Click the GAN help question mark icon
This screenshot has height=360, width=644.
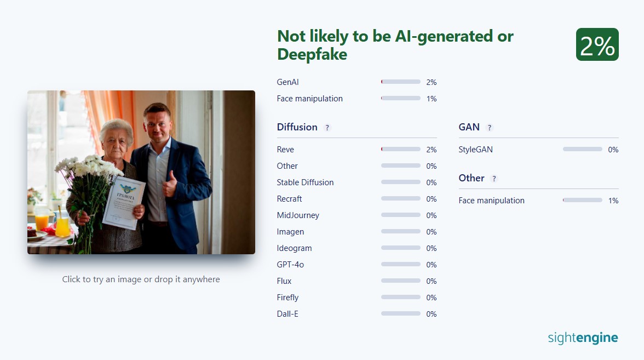(x=490, y=128)
